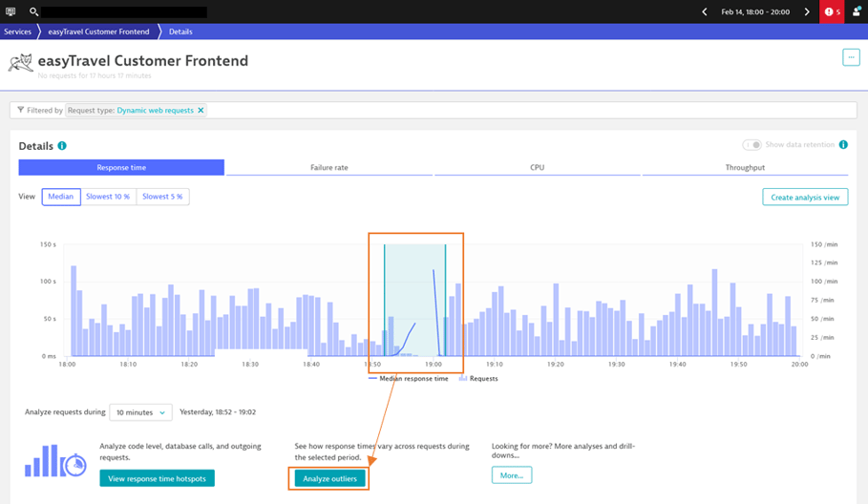This screenshot has width=868, height=504.
Task: Toggle Requests legend entry
Action: (x=478, y=378)
